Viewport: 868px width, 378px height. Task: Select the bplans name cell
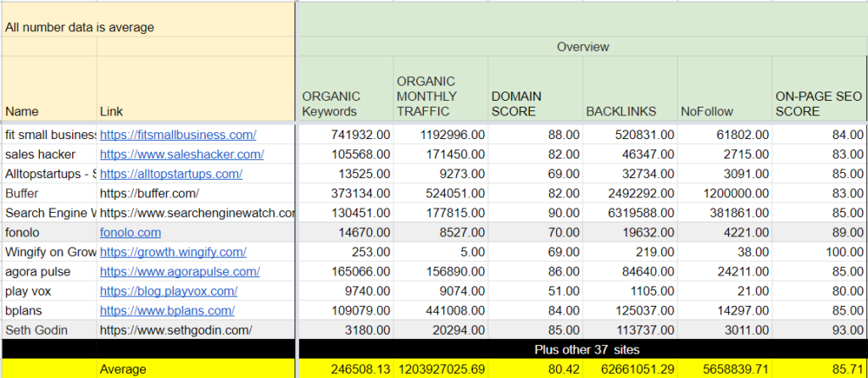coord(48,310)
